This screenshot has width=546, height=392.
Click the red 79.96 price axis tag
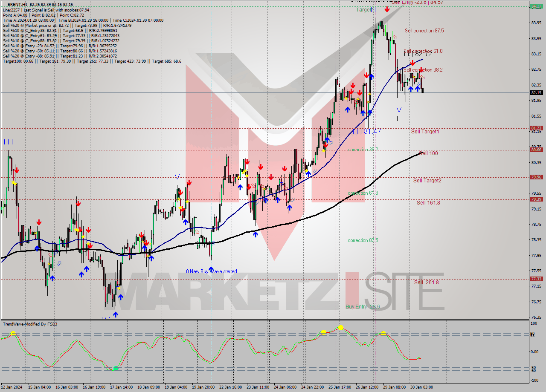[x=536, y=177]
